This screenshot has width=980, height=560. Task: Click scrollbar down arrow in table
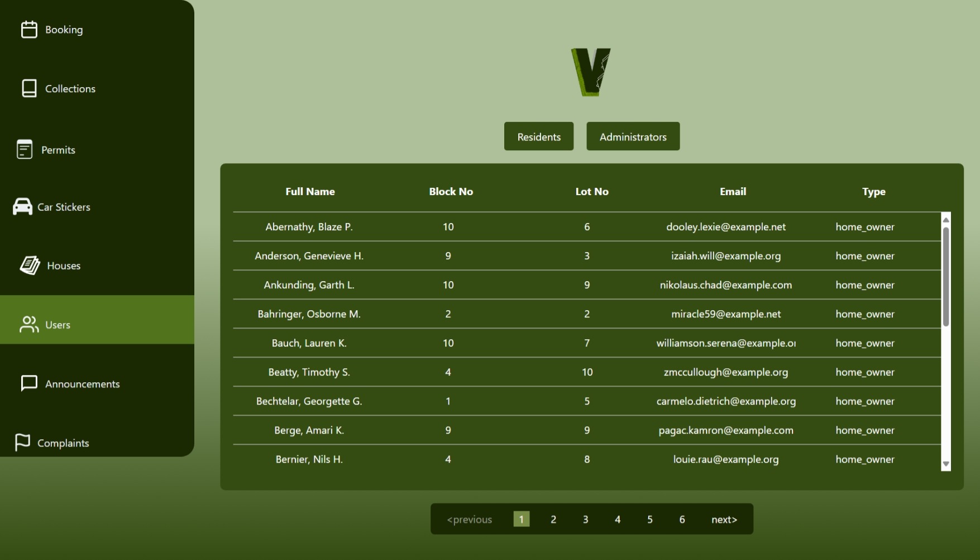click(945, 464)
